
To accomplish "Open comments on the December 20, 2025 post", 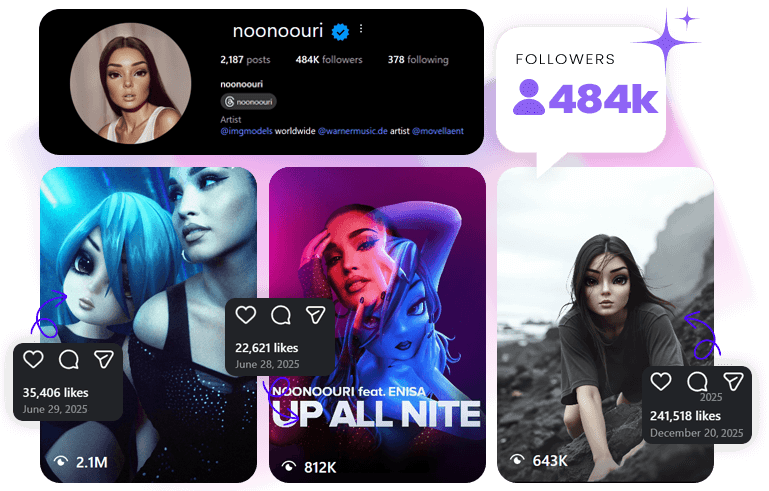I will coord(697,382).
